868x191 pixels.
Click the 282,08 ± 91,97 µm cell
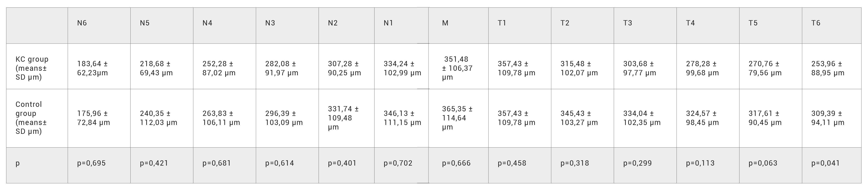tap(287, 66)
